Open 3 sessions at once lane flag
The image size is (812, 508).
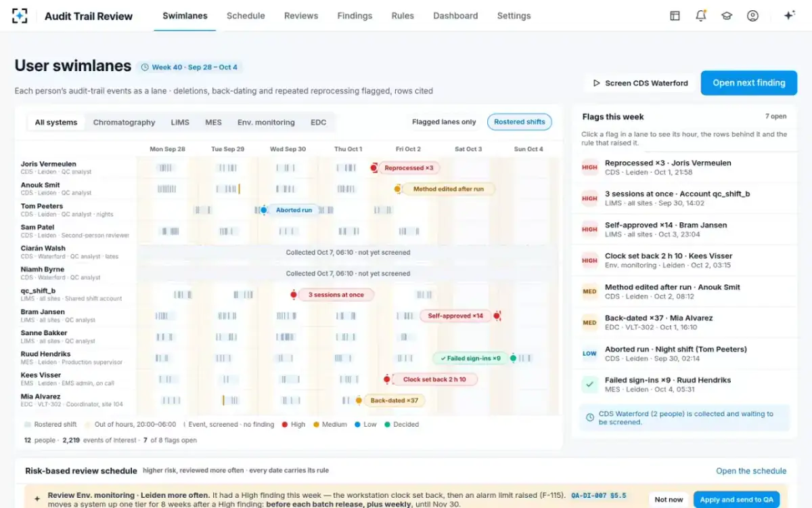pos(336,295)
